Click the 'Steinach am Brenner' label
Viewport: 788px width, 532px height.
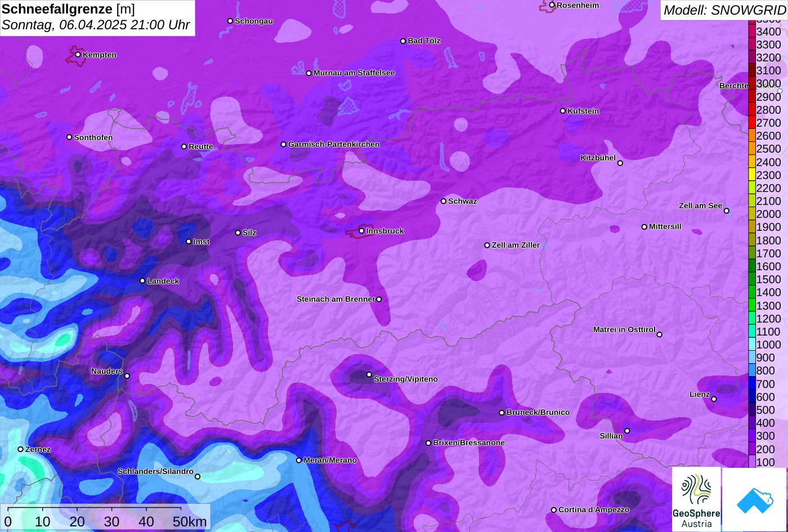pyautogui.click(x=335, y=299)
